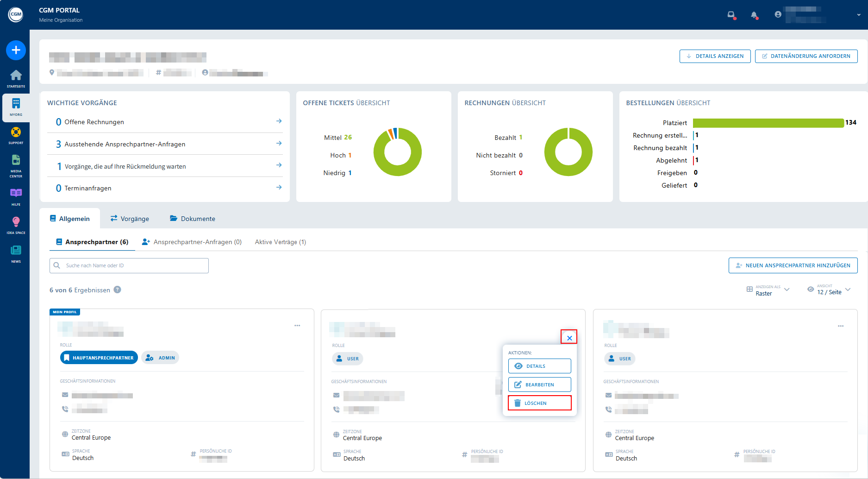Click the green Platziert bar
Image resolution: width=868 pixels, height=479 pixels.
[768, 123]
